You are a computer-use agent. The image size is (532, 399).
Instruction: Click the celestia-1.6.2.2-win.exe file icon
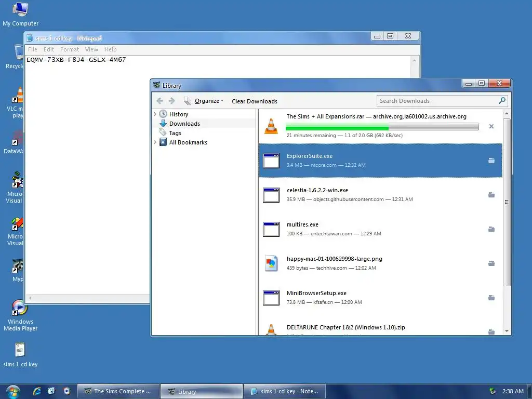[271, 195]
